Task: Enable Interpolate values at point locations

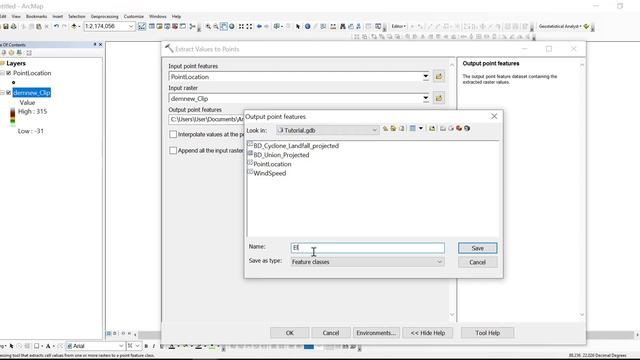Action: point(173,134)
